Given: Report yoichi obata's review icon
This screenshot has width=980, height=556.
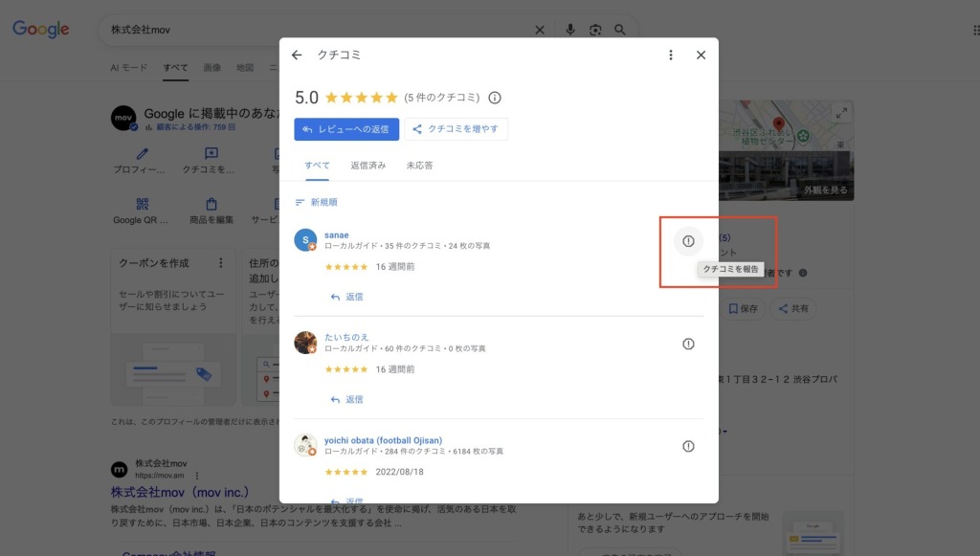Looking at the screenshot, I should pos(688,446).
